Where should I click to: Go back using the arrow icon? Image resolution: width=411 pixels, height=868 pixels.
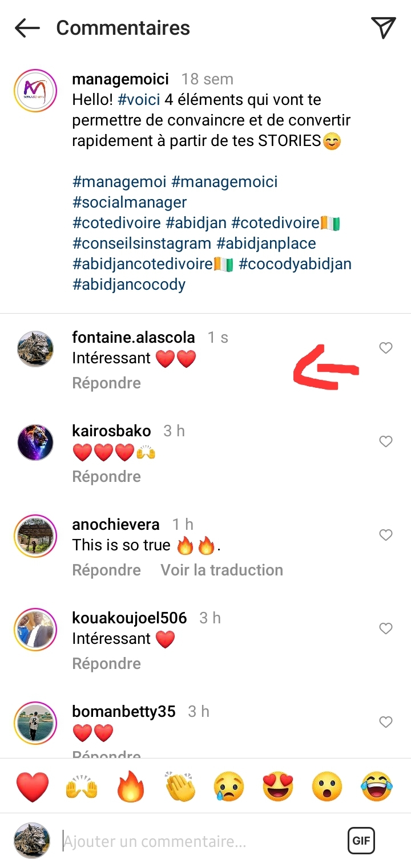click(27, 28)
